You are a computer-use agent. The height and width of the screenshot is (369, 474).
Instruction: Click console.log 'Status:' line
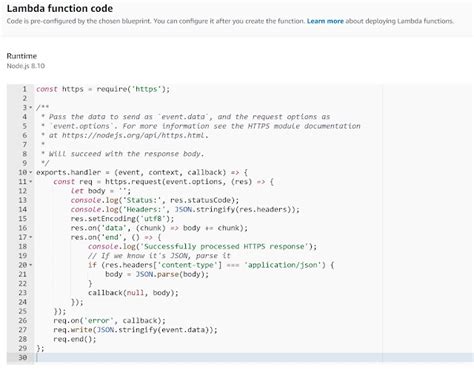tap(155, 200)
